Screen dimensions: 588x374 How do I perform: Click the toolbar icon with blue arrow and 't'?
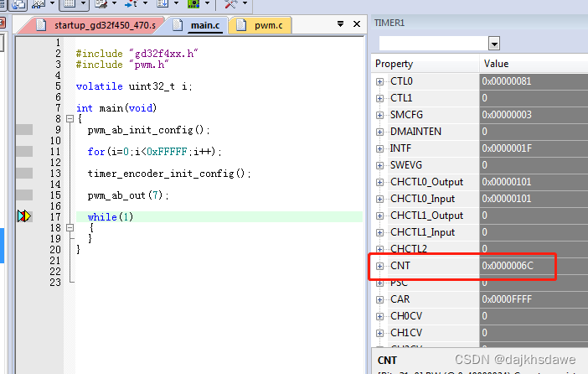tap(132, 3)
